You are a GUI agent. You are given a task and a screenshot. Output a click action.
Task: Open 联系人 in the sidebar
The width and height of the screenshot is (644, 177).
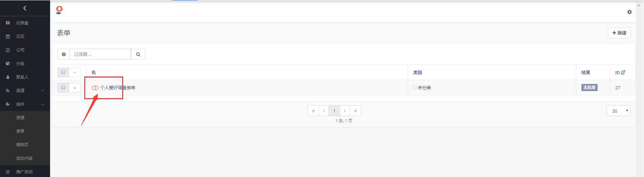[x=22, y=77]
